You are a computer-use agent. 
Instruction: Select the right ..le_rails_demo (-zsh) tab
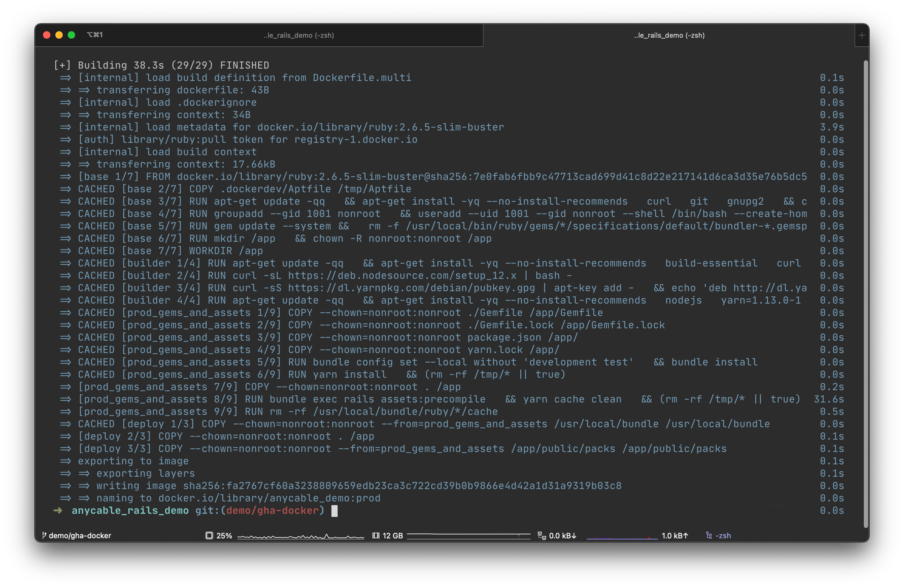click(x=670, y=35)
